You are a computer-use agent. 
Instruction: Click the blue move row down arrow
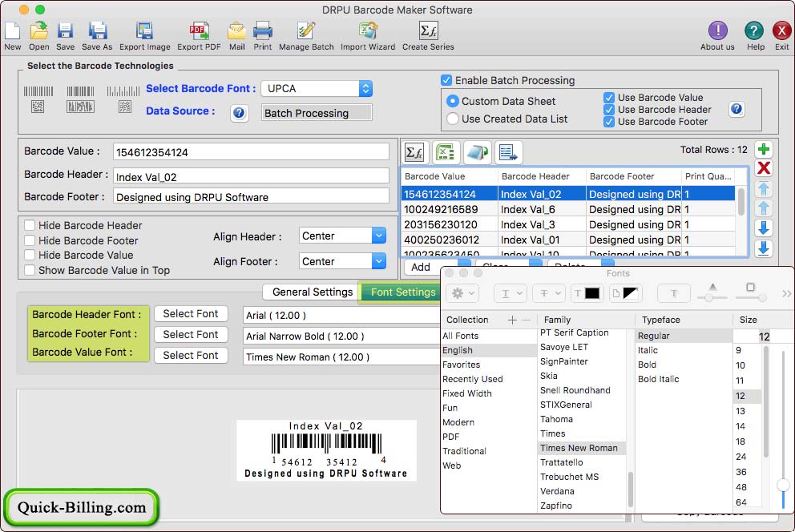pyautogui.click(x=764, y=228)
